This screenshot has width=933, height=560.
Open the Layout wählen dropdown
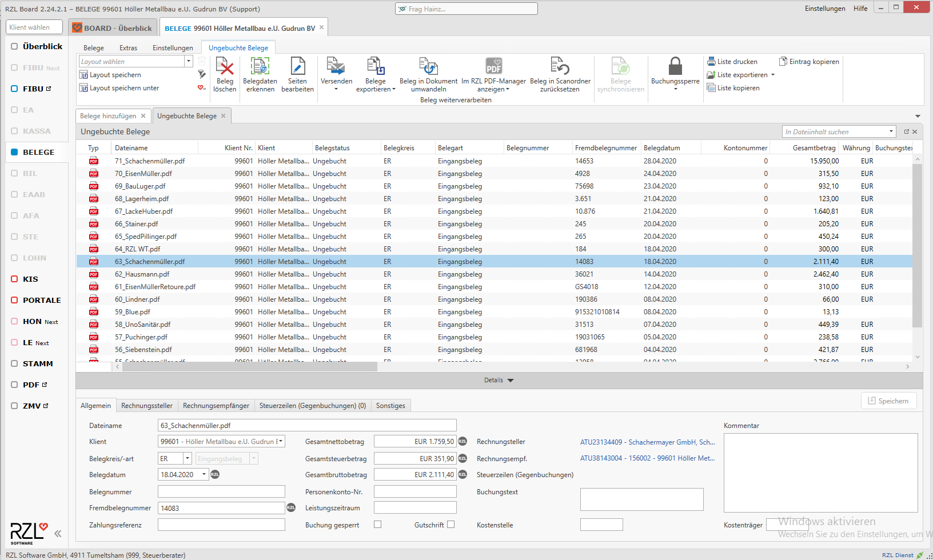point(188,62)
